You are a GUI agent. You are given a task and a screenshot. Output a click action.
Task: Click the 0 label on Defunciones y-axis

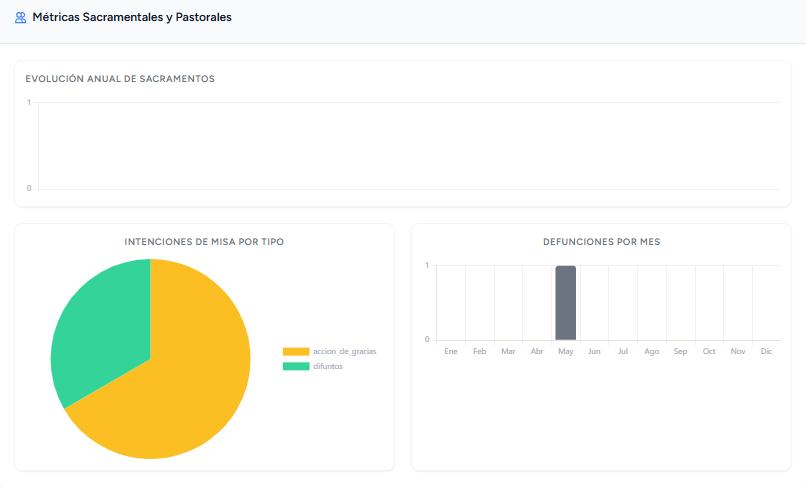point(427,339)
